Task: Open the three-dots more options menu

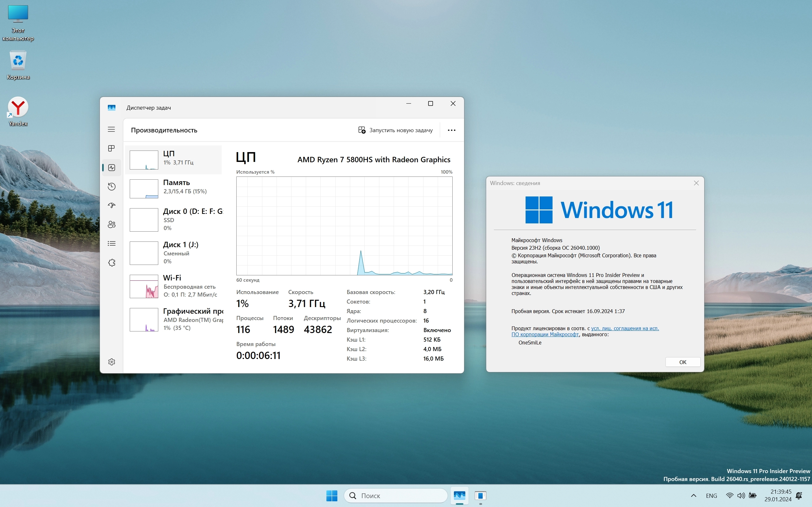Action: click(451, 130)
